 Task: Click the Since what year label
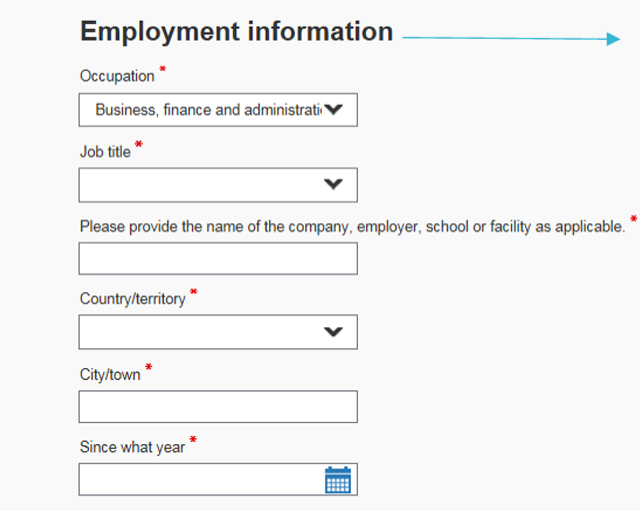tap(132, 447)
